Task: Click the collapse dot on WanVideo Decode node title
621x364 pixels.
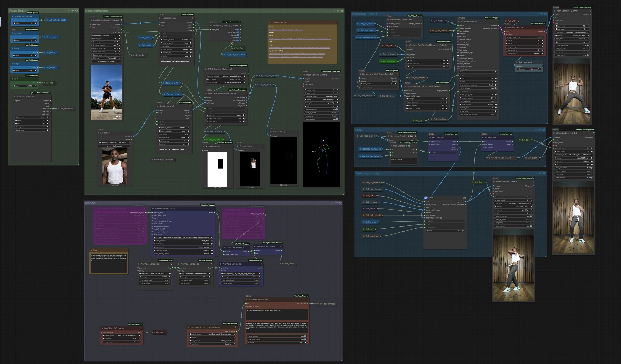Action: coord(506,27)
